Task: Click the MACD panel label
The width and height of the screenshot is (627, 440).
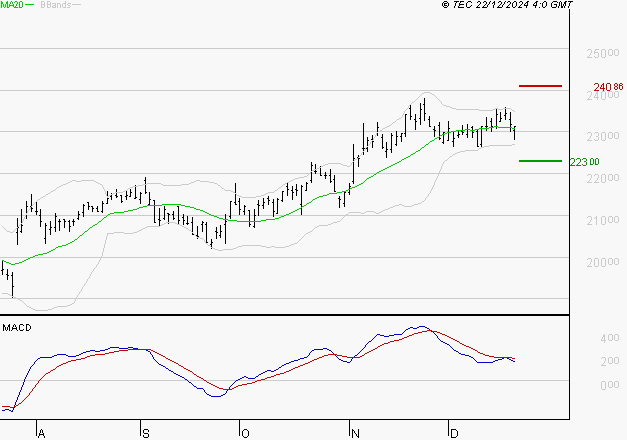Action: tap(17, 328)
